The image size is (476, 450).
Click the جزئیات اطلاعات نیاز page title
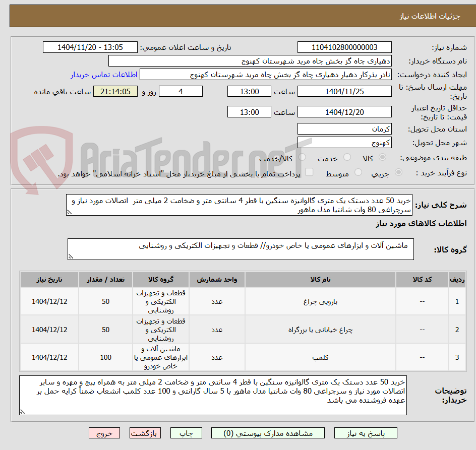pos(430,17)
